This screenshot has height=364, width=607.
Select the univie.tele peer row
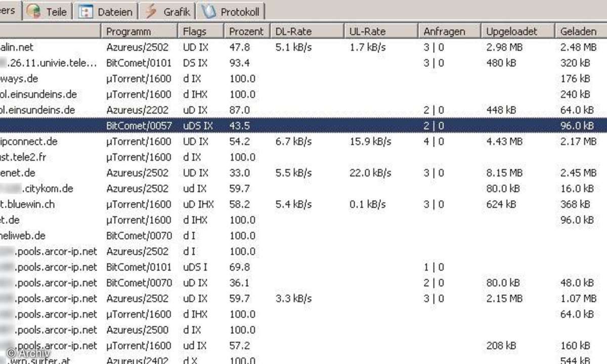point(303,63)
